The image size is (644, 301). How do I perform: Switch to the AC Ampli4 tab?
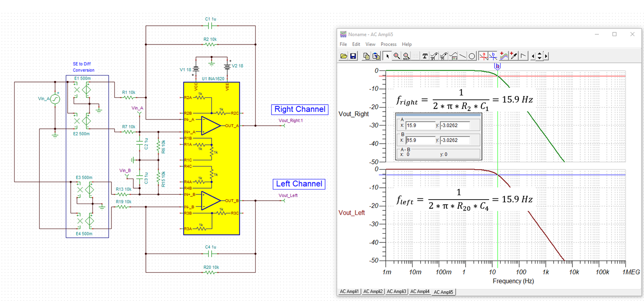tap(420, 291)
